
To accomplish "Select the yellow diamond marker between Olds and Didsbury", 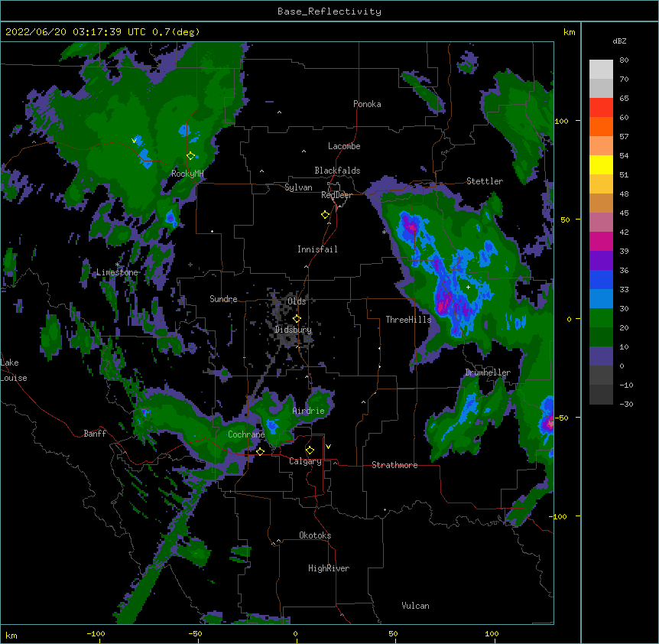I will click(297, 319).
